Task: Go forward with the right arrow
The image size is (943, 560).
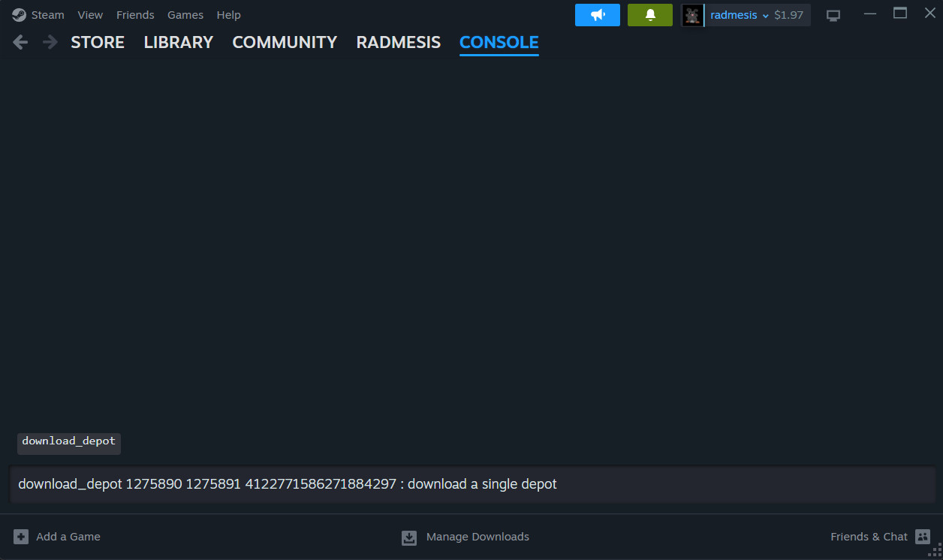Action: point(50,42)
